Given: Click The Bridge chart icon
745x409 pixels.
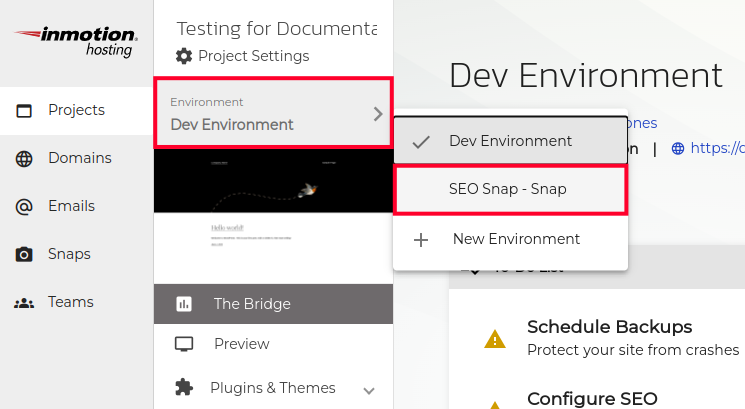Looking at the screenshot, I should [x=184, y=304].
